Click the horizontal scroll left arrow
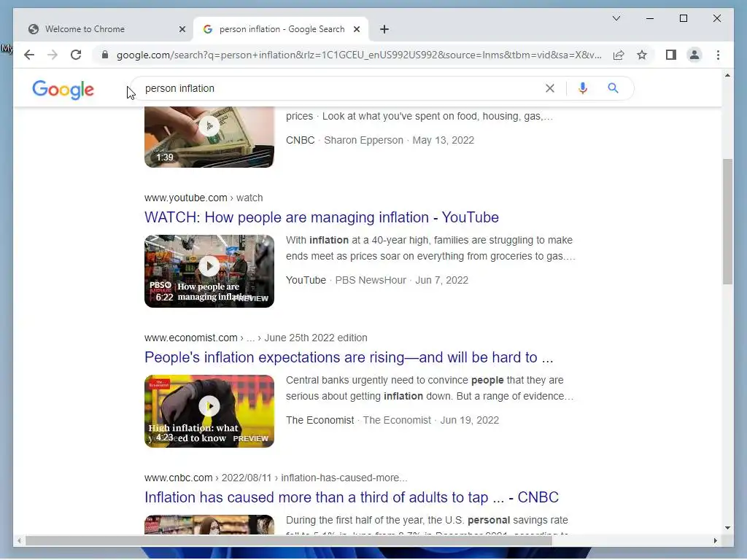The image size is (747, 560). pos(19,540)
